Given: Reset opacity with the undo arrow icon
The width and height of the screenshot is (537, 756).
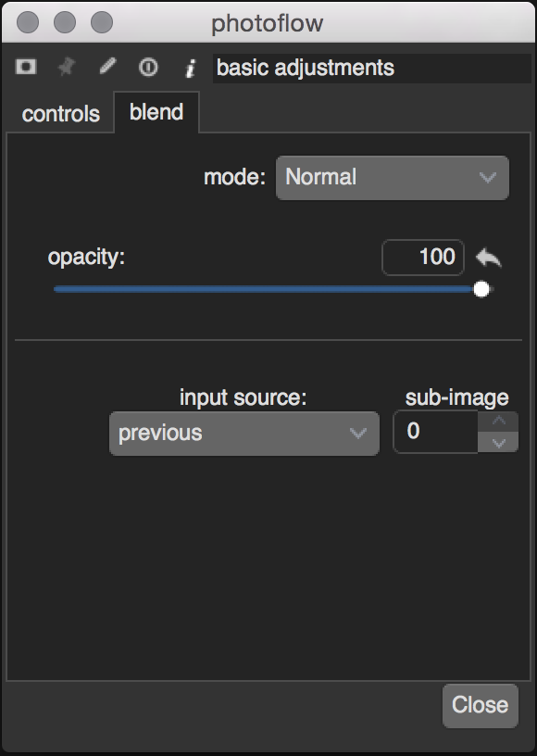Looking at the screenshot, I should coord(488,257).
